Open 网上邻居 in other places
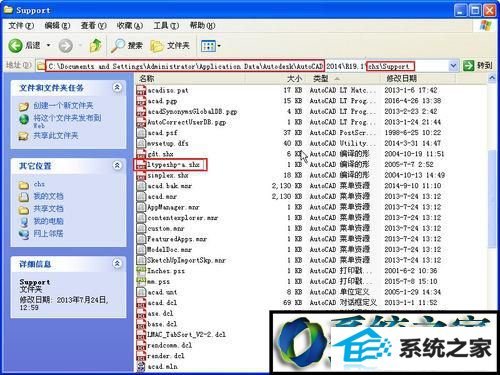 [x=48, y=234]
